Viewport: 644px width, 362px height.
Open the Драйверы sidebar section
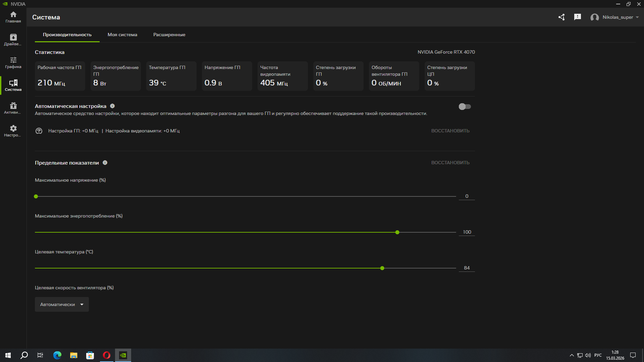[x=13, y=40]
